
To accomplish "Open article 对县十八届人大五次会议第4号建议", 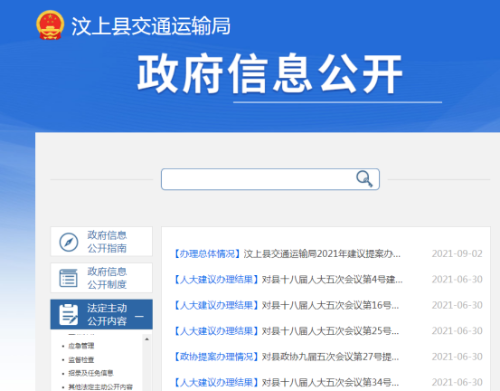I will (x=332, y=279).
